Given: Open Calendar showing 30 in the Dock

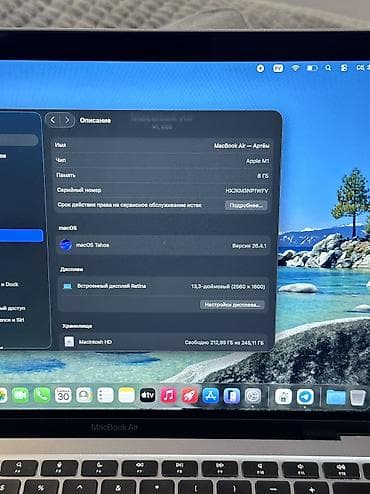Looking at the screenshot, I should pos(63,395).
